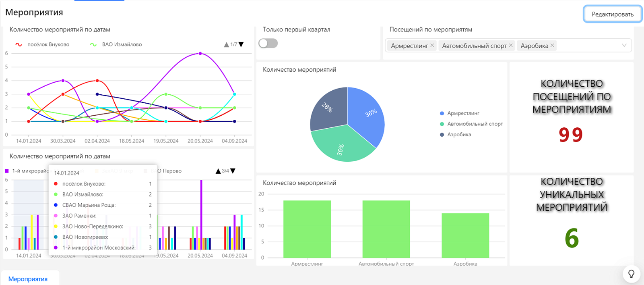
Task: Toggle Аэробика in pie chart legend
Action: coord(455,135)
